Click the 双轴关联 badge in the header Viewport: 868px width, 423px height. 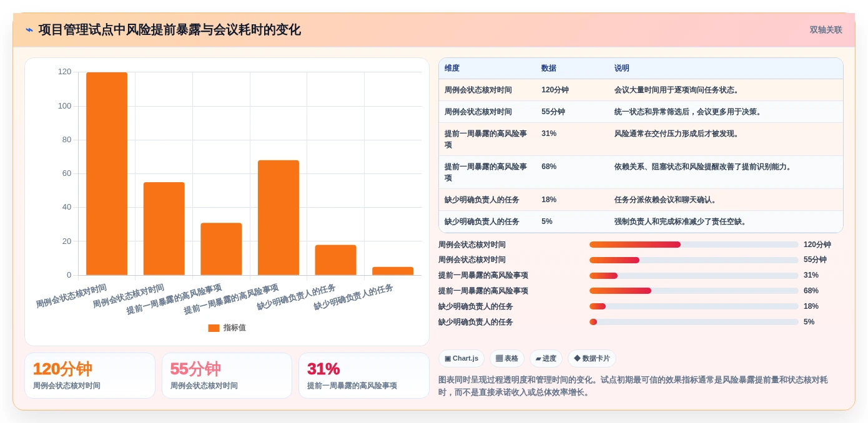826,30
